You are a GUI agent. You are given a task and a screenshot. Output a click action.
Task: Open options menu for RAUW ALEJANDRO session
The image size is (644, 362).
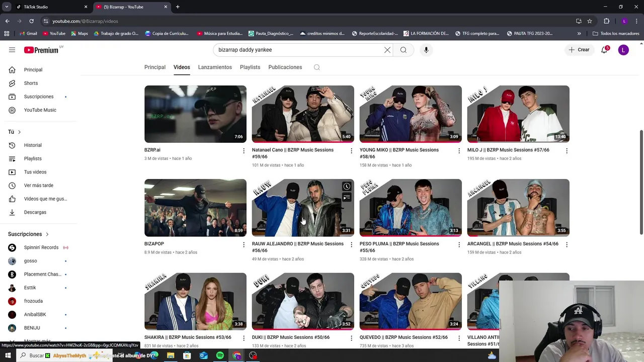(351, 245)
